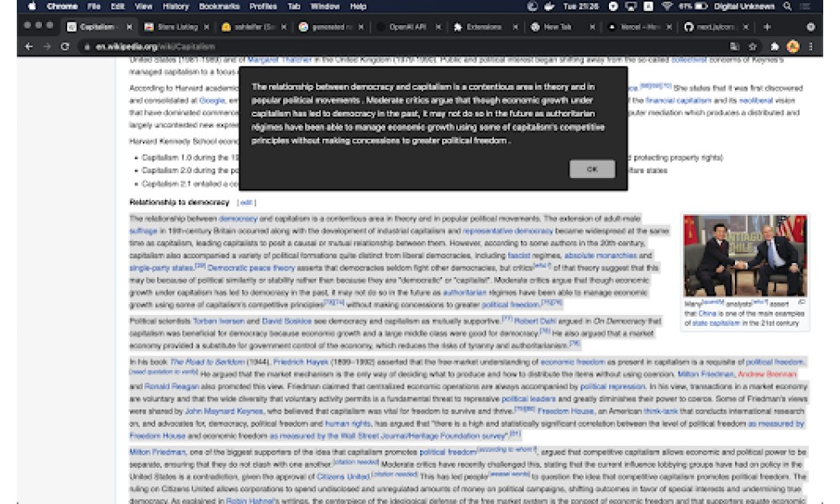This screenshot has width=840, height=504.
Task: Open the Robert Dahl link
Action: (535, 322)
